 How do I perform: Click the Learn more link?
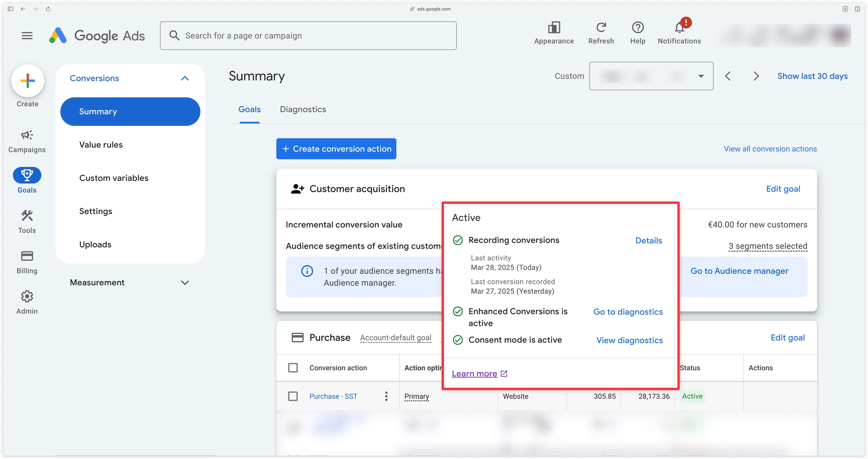point(475,374)
